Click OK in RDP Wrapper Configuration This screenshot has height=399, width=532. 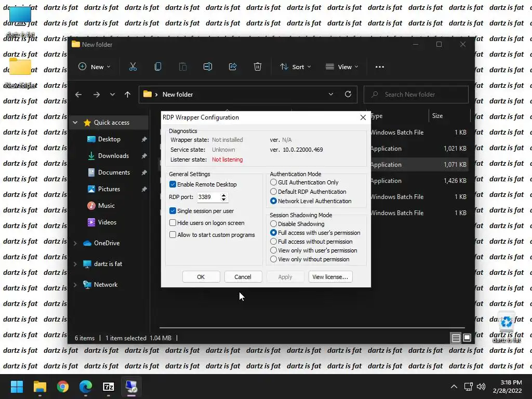pyautogui.click(x=201, y=277)
